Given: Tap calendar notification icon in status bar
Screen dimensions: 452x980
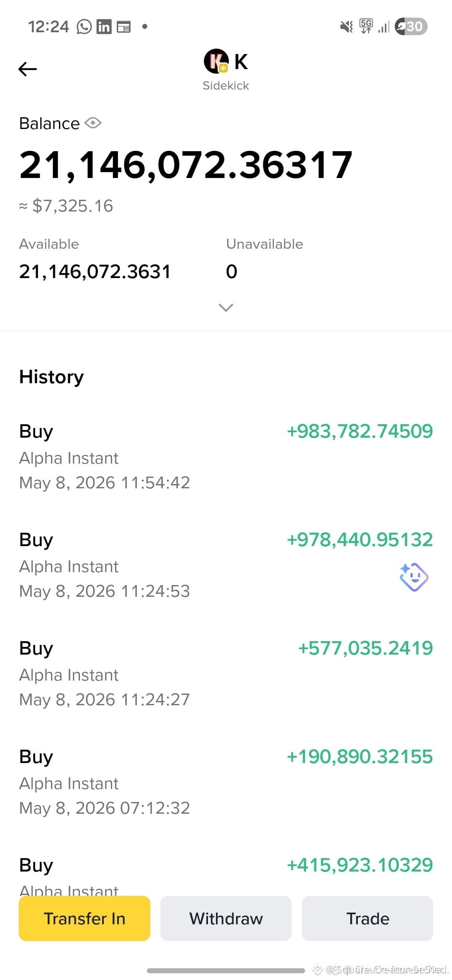Looking at the screenshot, I should point(124,27).
